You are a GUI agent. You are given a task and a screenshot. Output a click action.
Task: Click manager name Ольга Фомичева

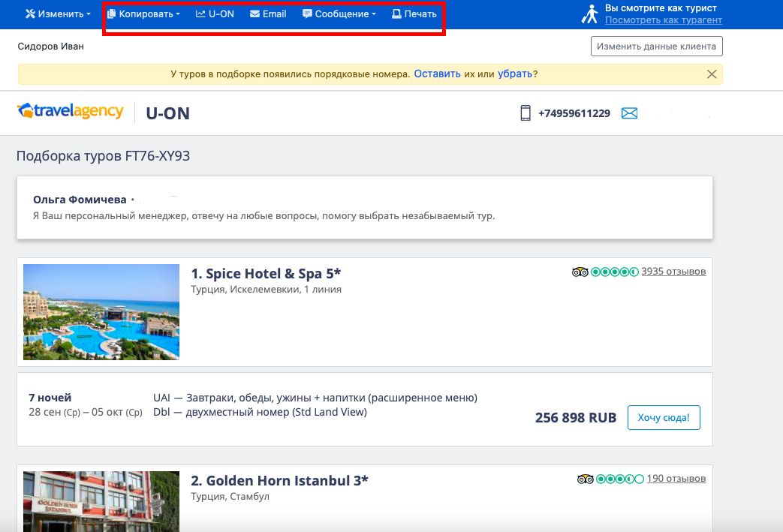coord(80,200)
